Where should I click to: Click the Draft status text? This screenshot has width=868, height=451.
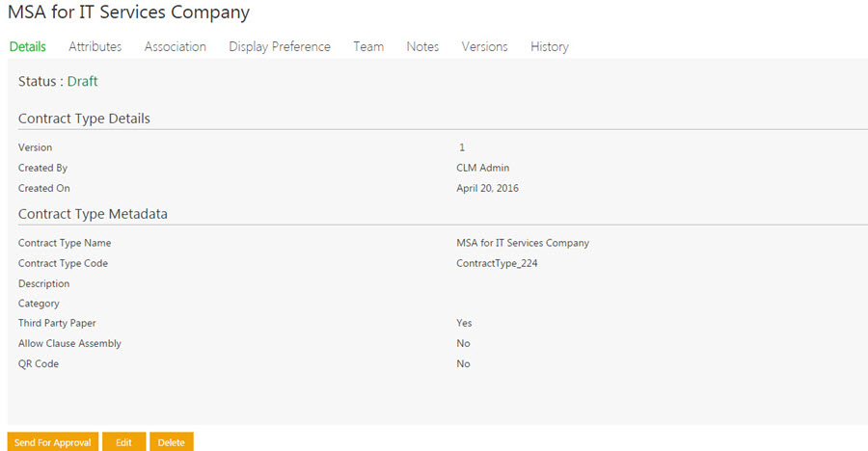pyautogui.click(x=82, y=82)
